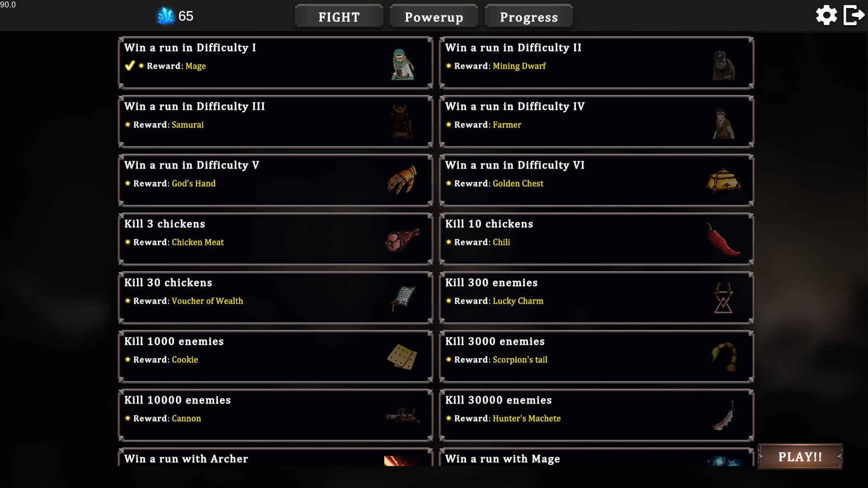Open the settings gear icon

pyautogui.click(x=826, y=16)
